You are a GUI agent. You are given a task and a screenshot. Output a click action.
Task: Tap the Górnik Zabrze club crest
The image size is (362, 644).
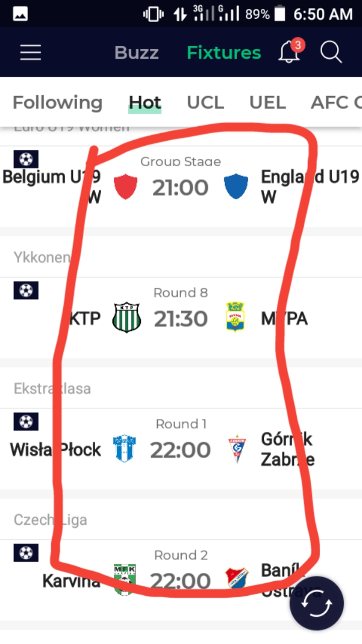pyautogui.click(x=237, y=449)
